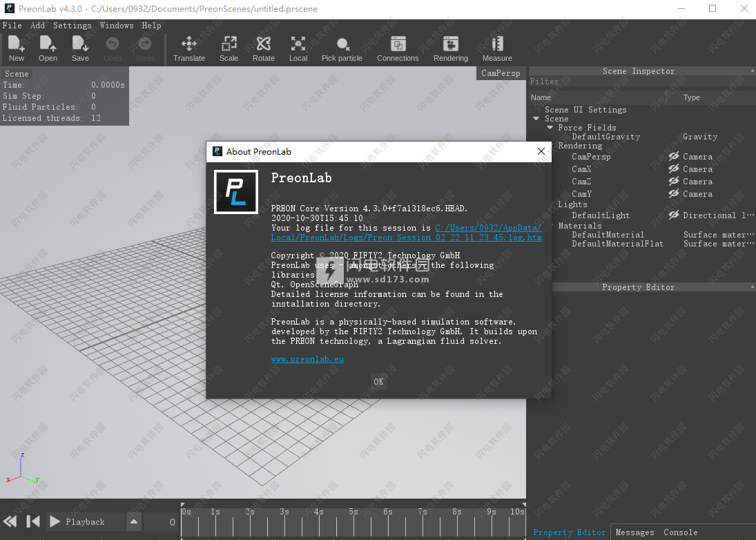Click the Scene Inspector panel header corner button
The image size is (756, 540).
point(752,71)
